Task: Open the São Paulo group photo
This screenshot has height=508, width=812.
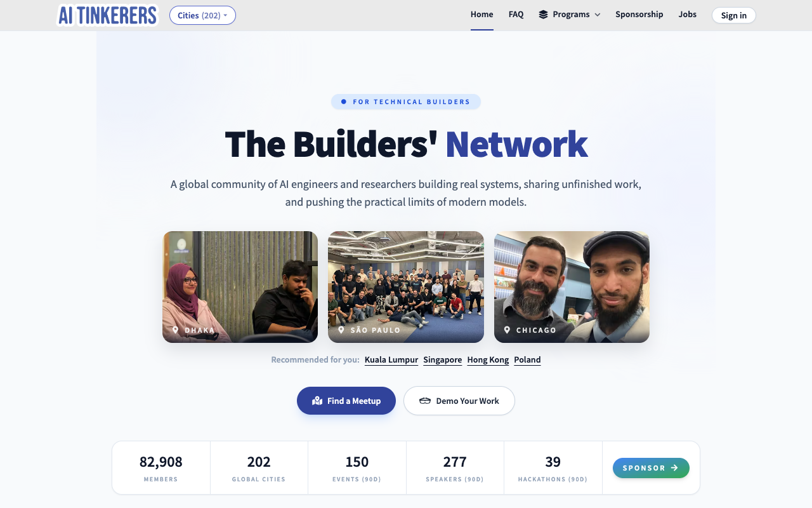Action: tap(406, 287)
